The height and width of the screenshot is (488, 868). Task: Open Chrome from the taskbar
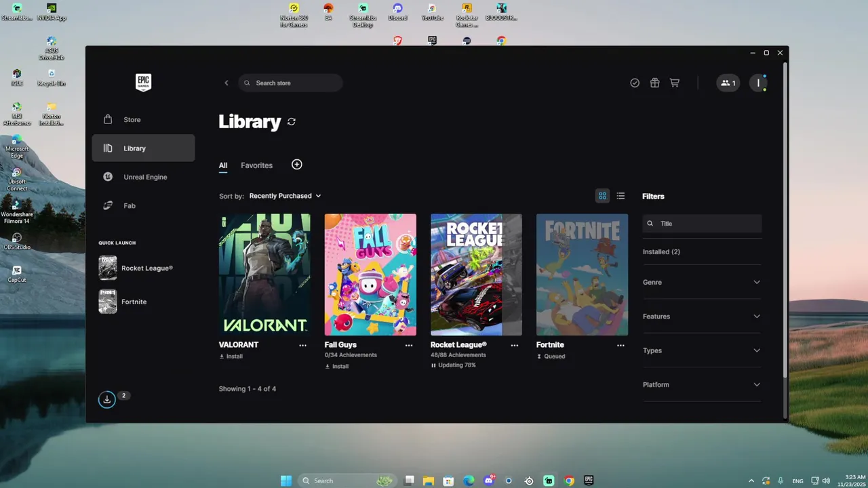pos(569,481)
